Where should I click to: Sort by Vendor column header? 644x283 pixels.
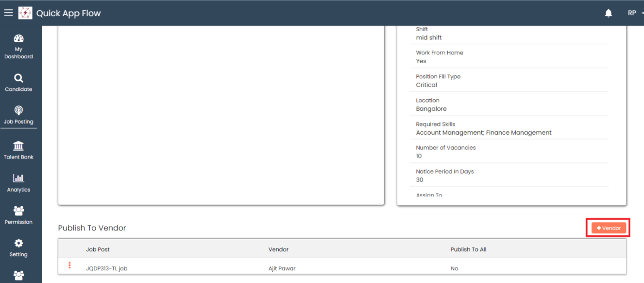pyautogui.click(x=278, y=249)
